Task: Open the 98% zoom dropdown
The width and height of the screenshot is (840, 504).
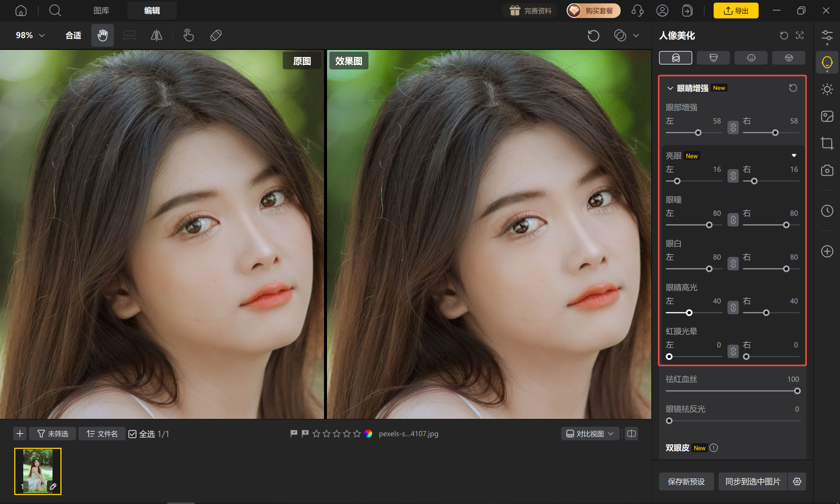Action: [30, 36]
